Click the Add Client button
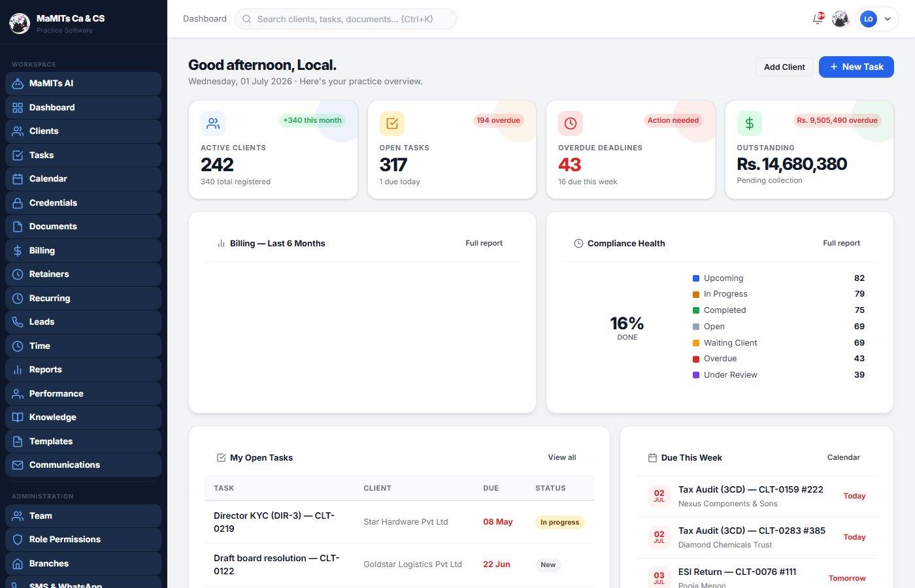 pos(784,67)
